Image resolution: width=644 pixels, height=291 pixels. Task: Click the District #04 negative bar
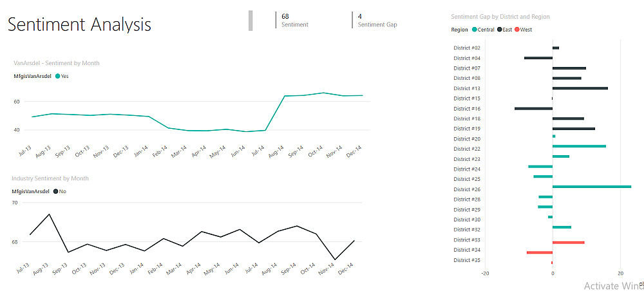pos(538,58)
